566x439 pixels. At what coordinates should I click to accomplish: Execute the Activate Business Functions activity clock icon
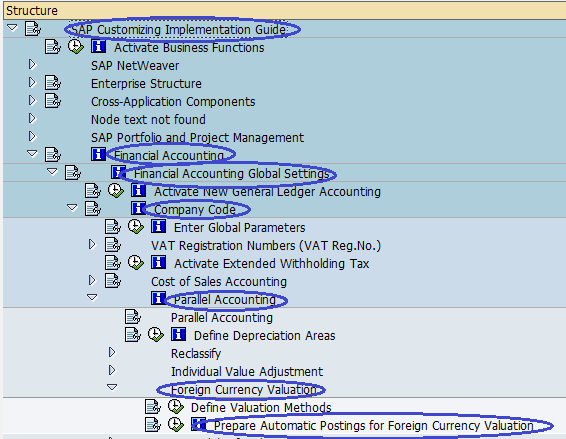(76, 47)
